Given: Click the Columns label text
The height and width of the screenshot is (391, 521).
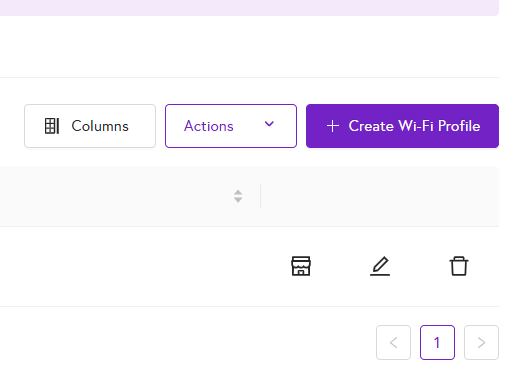Looking at the screenshot, I should coord(100,126).
